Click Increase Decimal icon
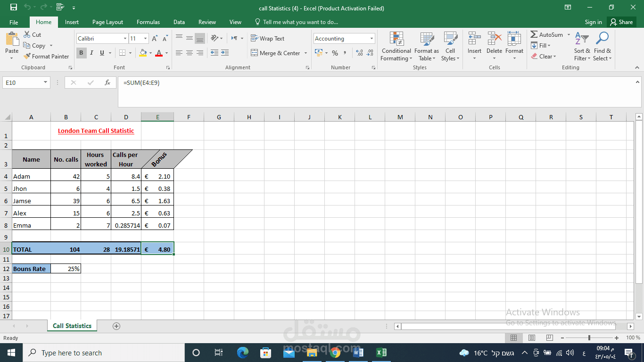The width and height of the screenshot is (644, 362). [x=359, y=53]
